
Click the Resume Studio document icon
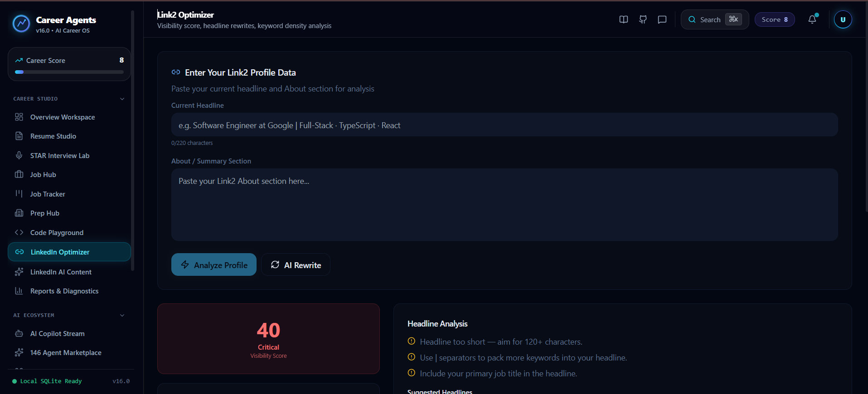(19, 136)
